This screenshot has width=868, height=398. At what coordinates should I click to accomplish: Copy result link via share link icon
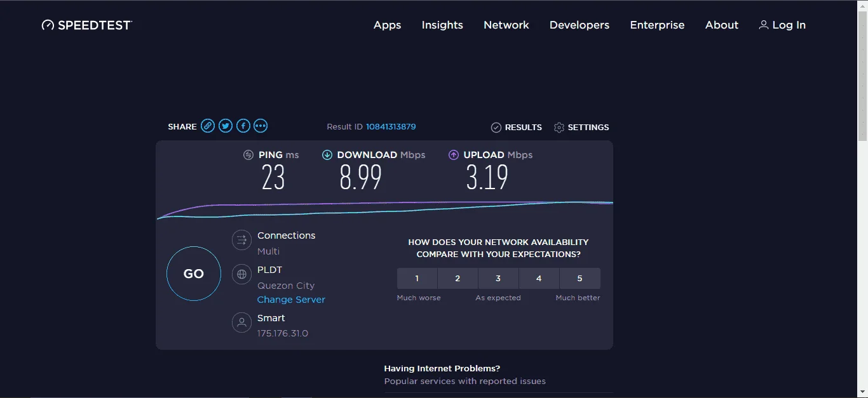click(208, 126)
